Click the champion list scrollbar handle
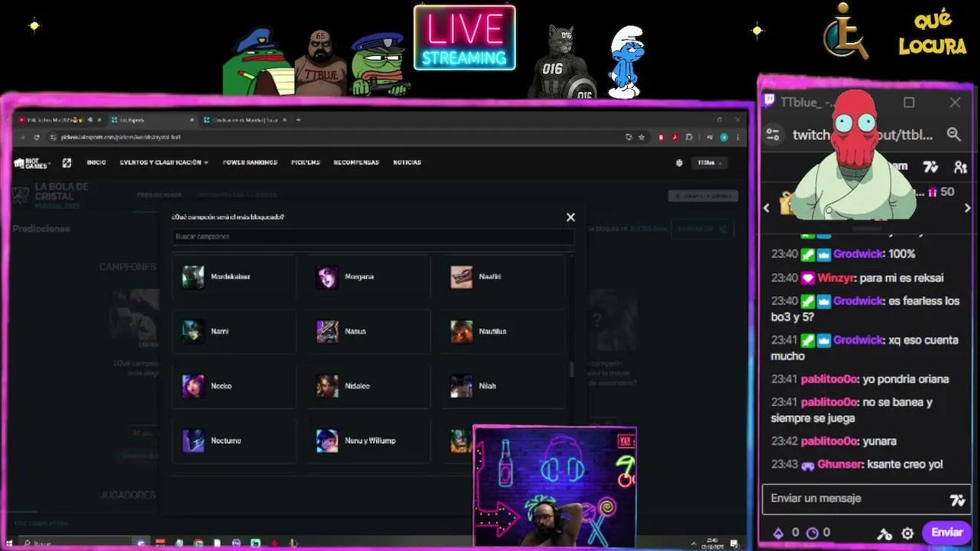 (x=572, y=369)
